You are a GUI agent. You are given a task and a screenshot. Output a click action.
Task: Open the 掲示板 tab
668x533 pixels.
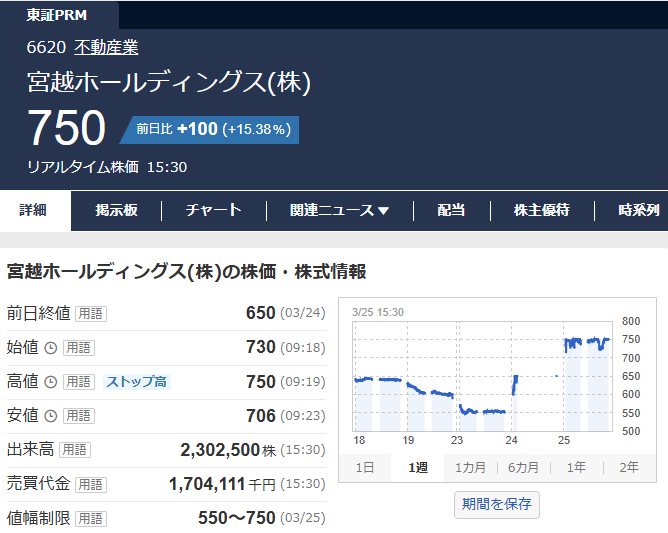pyautogui.click(x=116, y=210)
